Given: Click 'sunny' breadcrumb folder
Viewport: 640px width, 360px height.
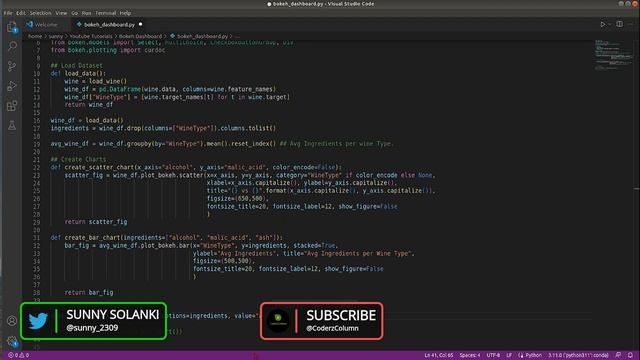Looking at the screenshot, I should 56,36.
